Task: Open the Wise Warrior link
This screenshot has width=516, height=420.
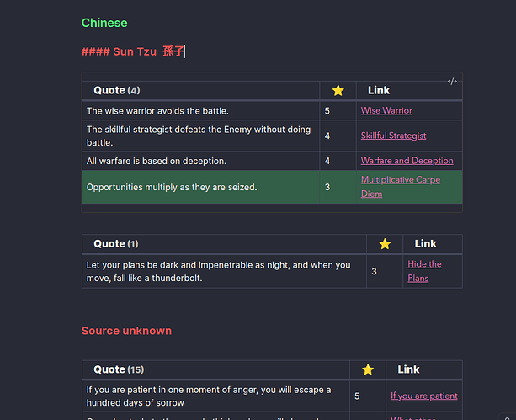Action: pyautogui.click(x=386, y=110)
